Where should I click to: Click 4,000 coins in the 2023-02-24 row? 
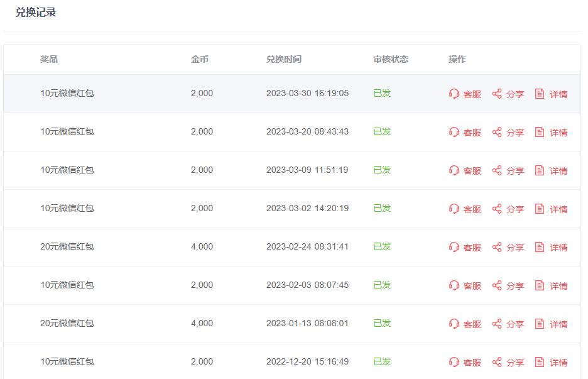coord(202,246)
